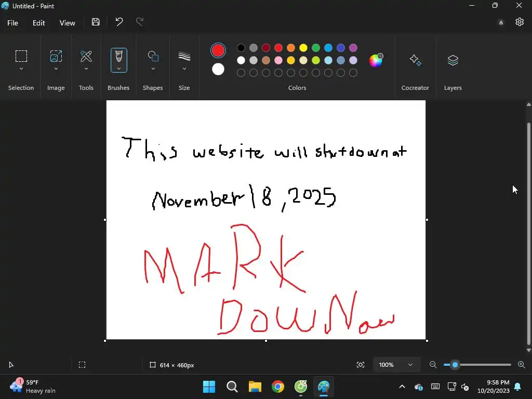
Task: Click the vertical scrollbar up arrow
Action: [x=528, y=104]
